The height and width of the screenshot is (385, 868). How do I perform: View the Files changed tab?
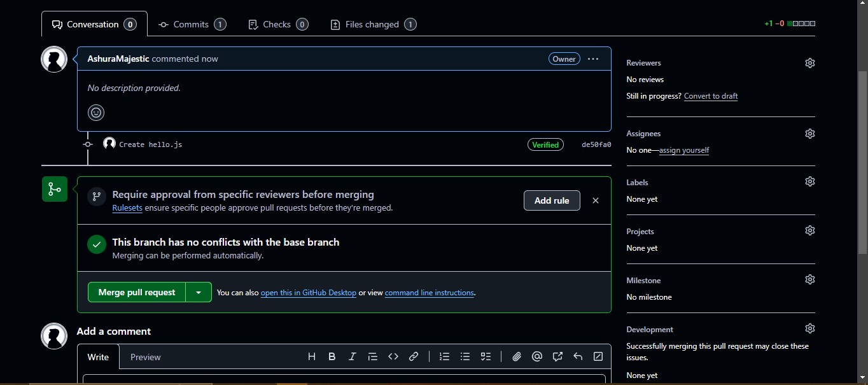pos(374,24)
